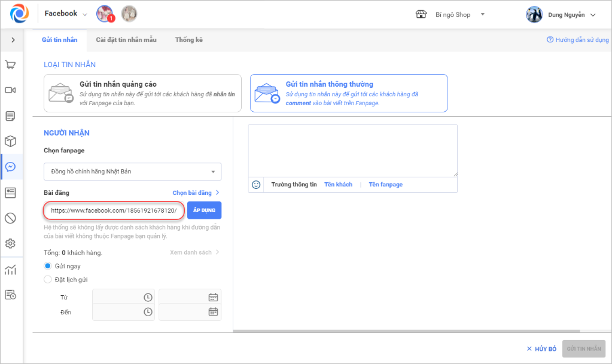Open the package box sidebar icon

point(10,141)
